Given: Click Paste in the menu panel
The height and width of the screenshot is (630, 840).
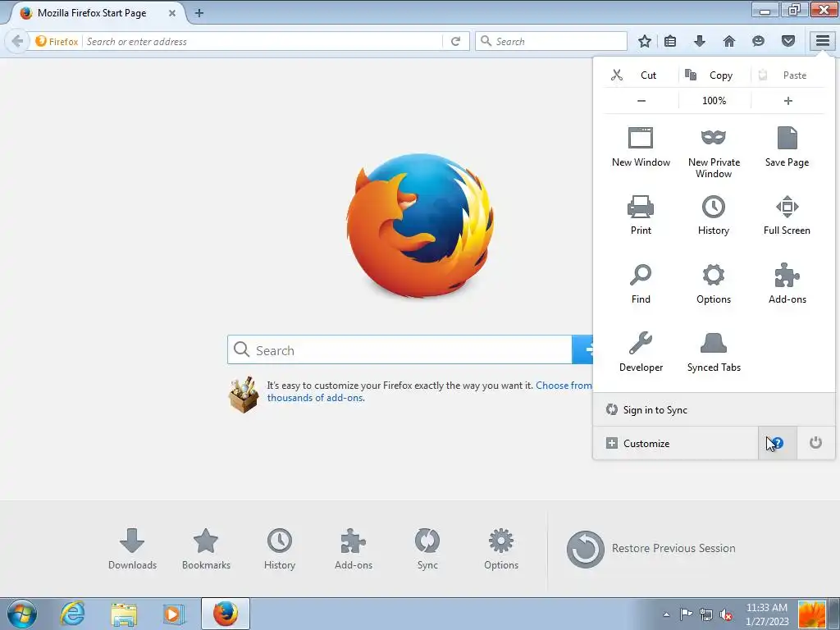Looking at the screenshot, I should pyautogui.click(x=787, y=75).
